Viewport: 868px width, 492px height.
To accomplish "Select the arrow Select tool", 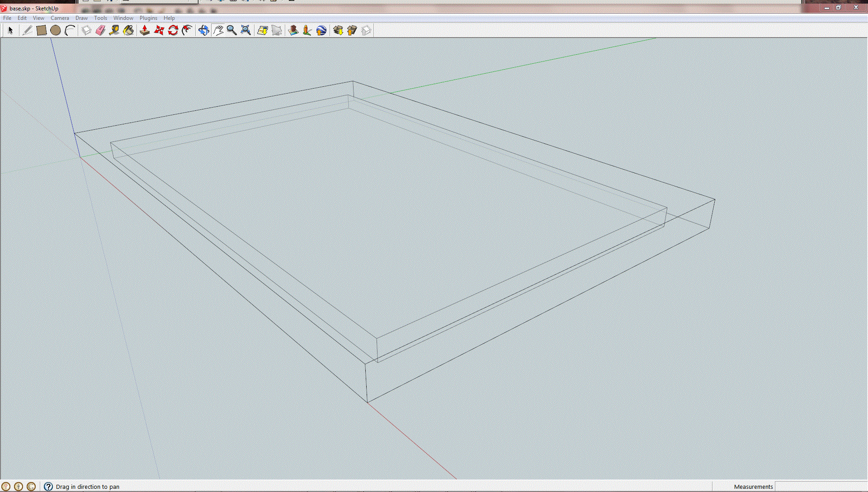I will 10,30.
